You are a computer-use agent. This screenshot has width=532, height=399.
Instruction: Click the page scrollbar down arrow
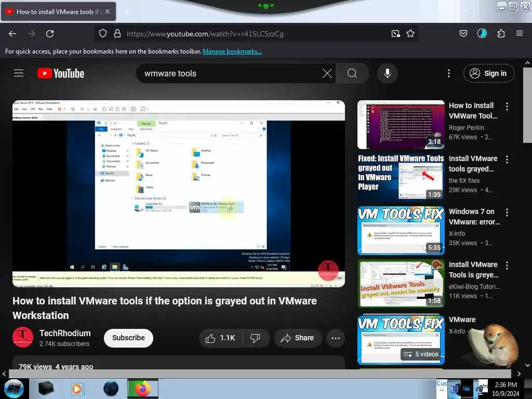(x=527, y=365)
